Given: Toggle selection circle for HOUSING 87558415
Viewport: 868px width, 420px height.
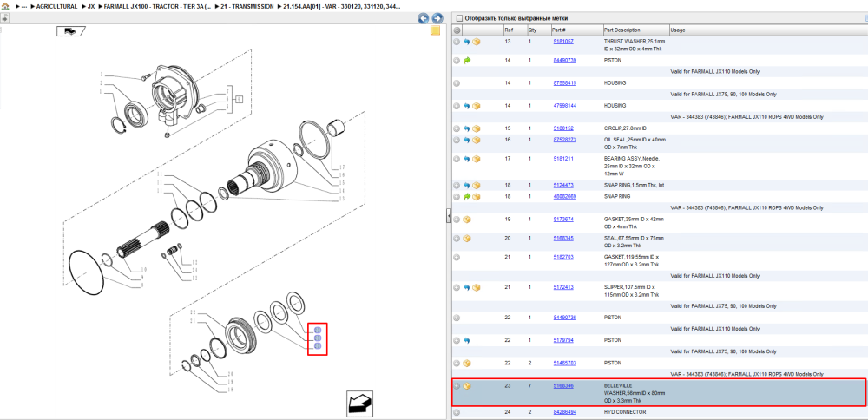Looking at the screenshot, I should click(457, 83).
